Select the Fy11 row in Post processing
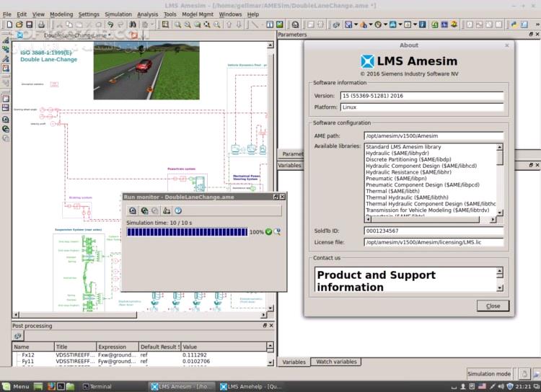 [139, 361]
